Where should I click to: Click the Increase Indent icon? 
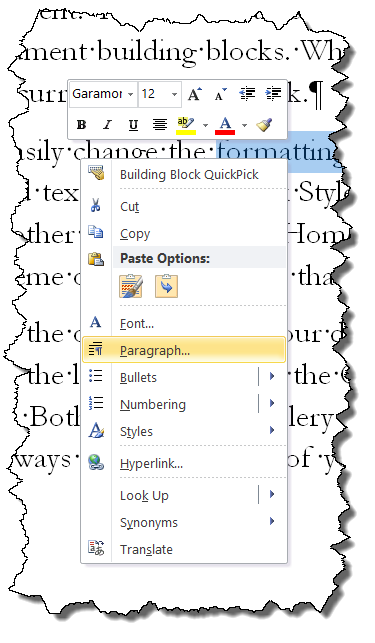coord(273,94)
